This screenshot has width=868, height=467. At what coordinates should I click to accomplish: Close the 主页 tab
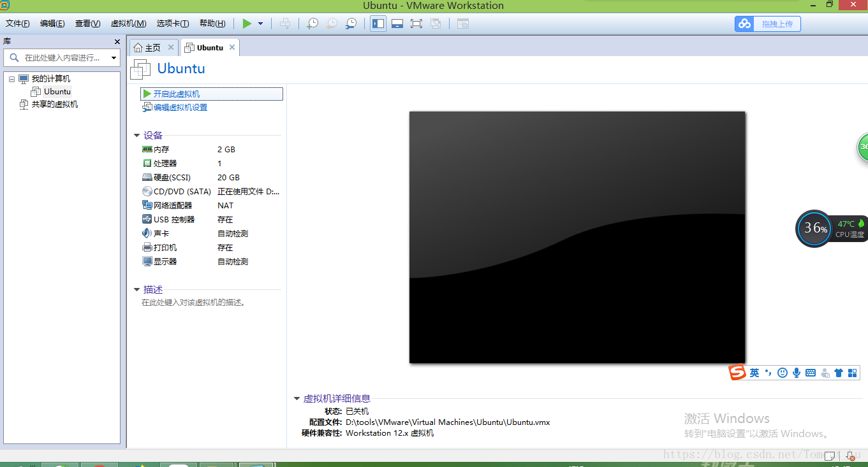[171, 47]
